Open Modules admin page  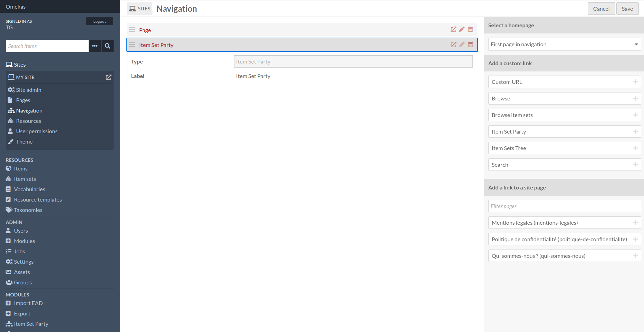tap(20, 241)
